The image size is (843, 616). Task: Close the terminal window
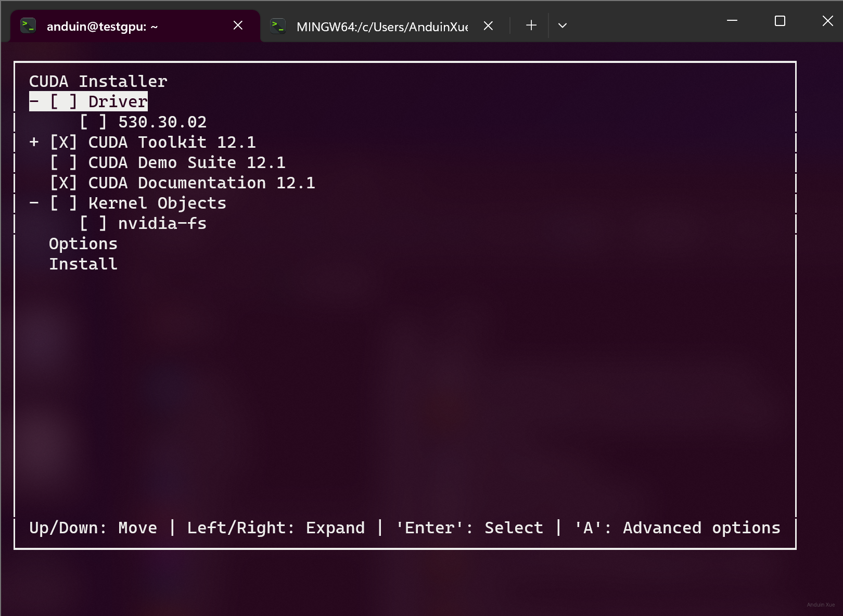tap(827, 21)
